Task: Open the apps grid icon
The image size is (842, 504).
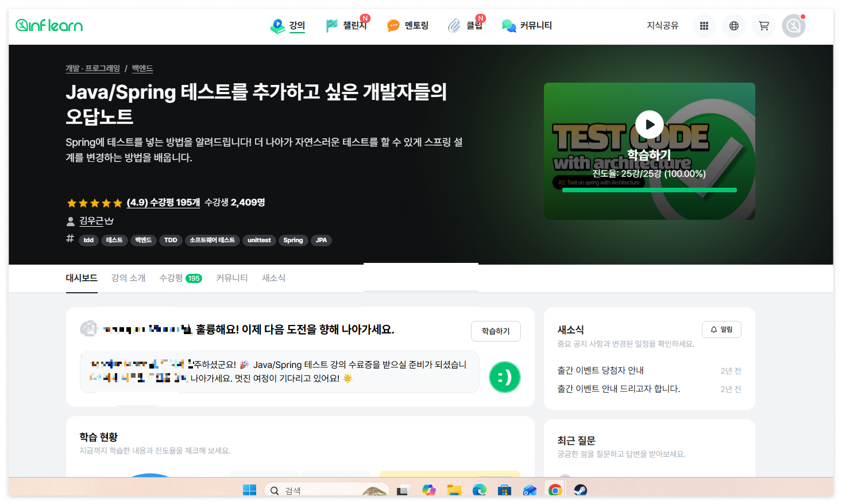Action: point(704,26)
